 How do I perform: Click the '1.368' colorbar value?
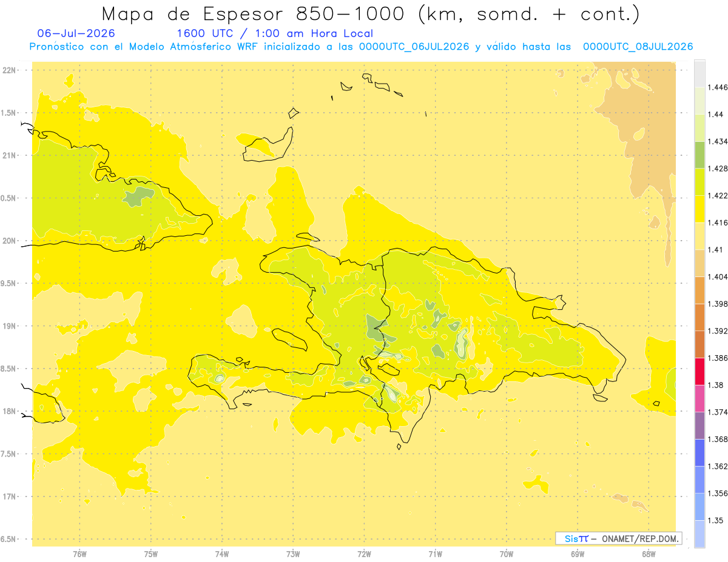(x=719, y=439)
